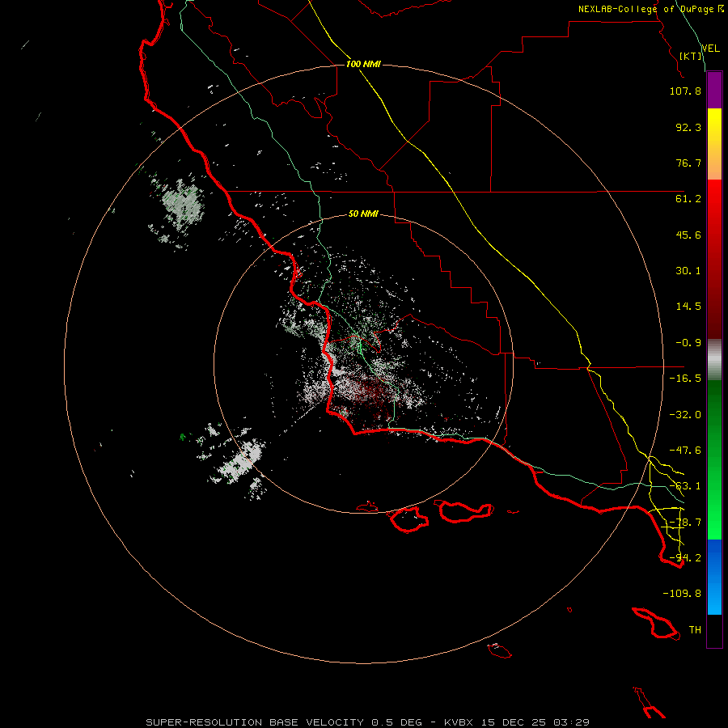Click the TH legend label
This screenshot has height=728, width=728.
tap(695, 630)
